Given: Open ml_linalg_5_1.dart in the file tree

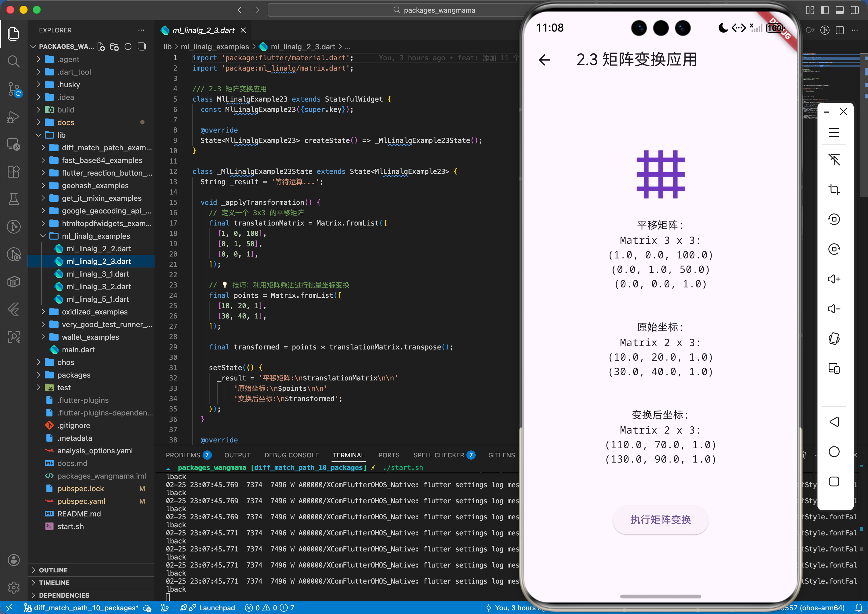Looking at the screenshot, I should (98, 299).
